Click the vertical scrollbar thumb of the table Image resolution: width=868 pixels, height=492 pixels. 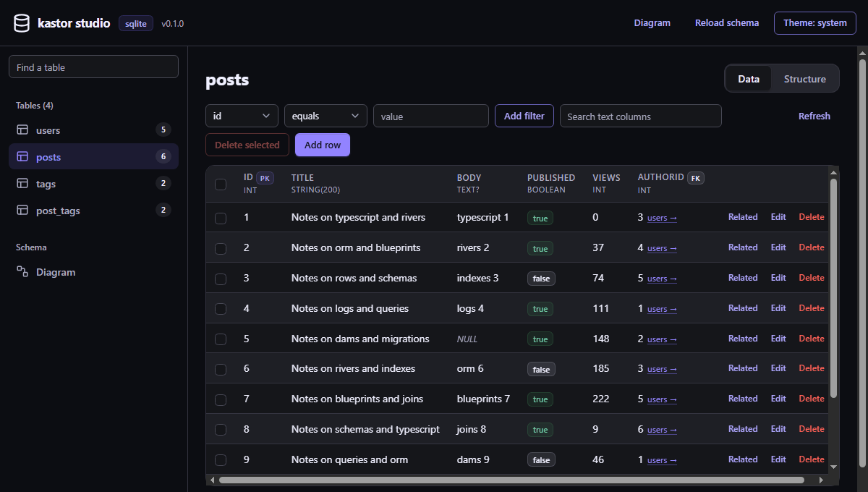click(x=833, y=288)
